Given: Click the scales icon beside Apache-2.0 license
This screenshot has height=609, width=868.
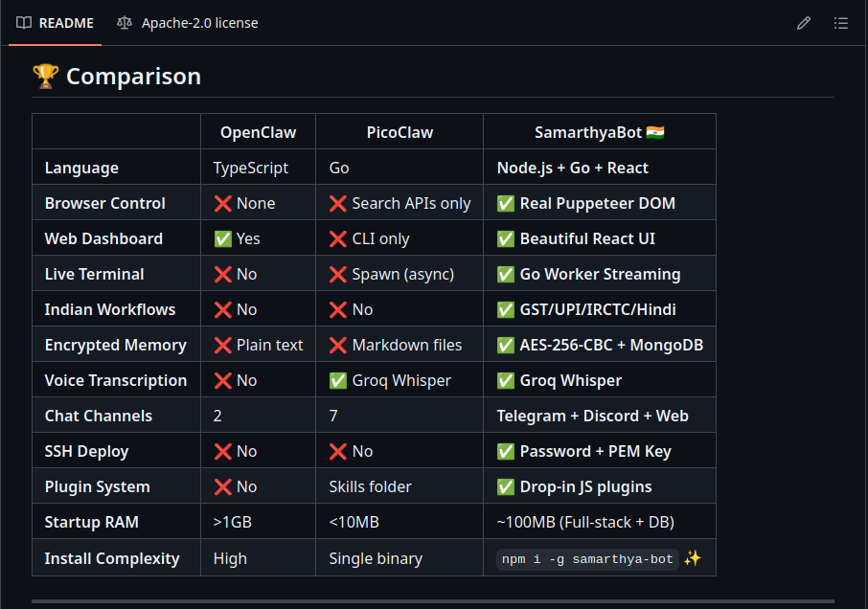Looking at the screenshot, I should coord(125,23).
